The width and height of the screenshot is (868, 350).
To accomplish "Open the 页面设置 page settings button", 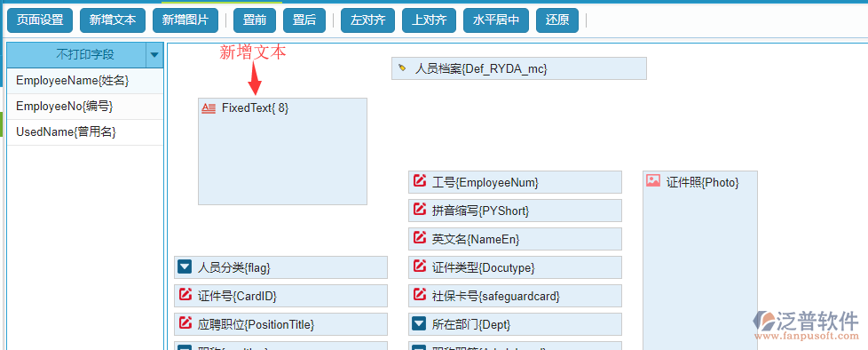I will (40, 20).
